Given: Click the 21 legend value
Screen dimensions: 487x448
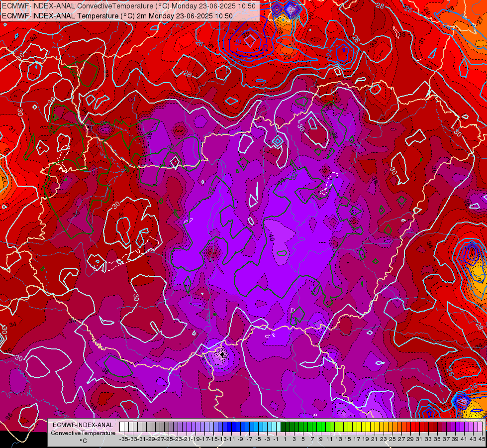Looking at the screenshot, I should (374, 439).
